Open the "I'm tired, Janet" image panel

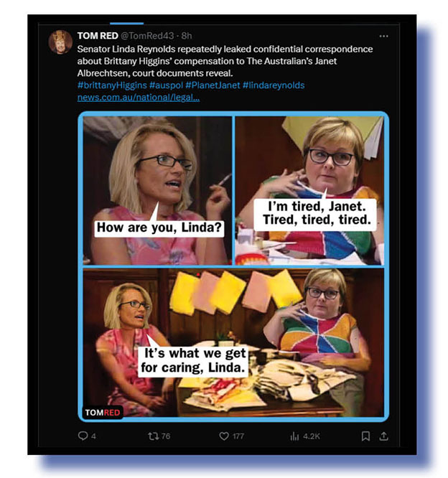(x=309, y=190)
